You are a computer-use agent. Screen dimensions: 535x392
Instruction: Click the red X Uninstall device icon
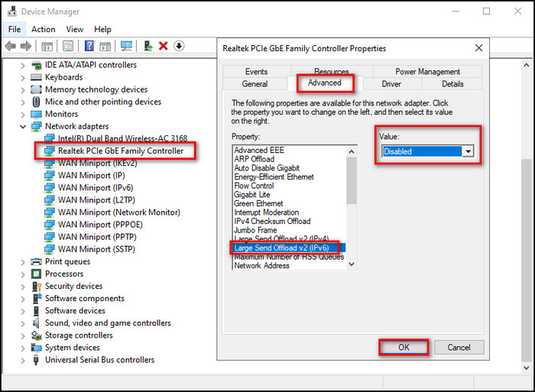click(164, 46)
